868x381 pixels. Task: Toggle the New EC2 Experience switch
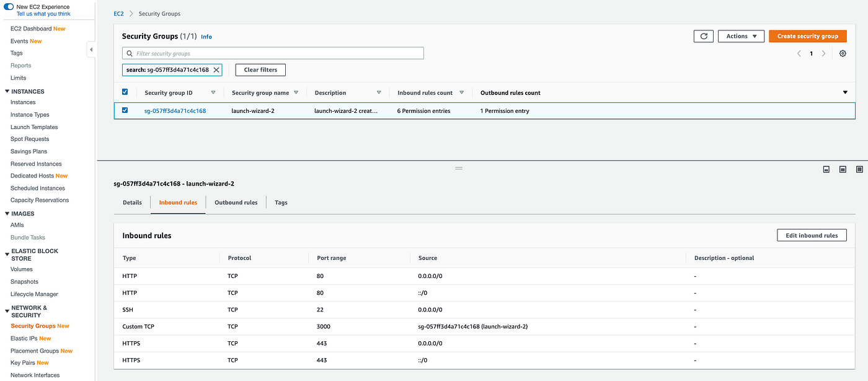click(9, 7)
